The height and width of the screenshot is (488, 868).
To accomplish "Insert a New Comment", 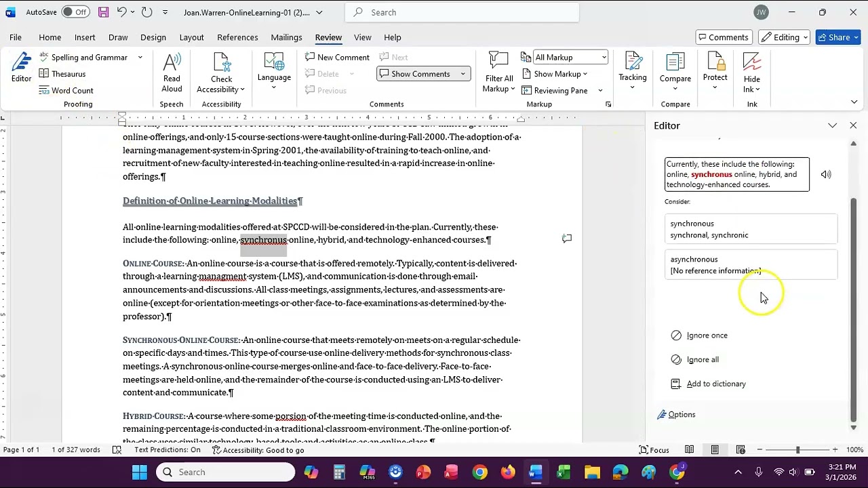I will coord(337,58).
